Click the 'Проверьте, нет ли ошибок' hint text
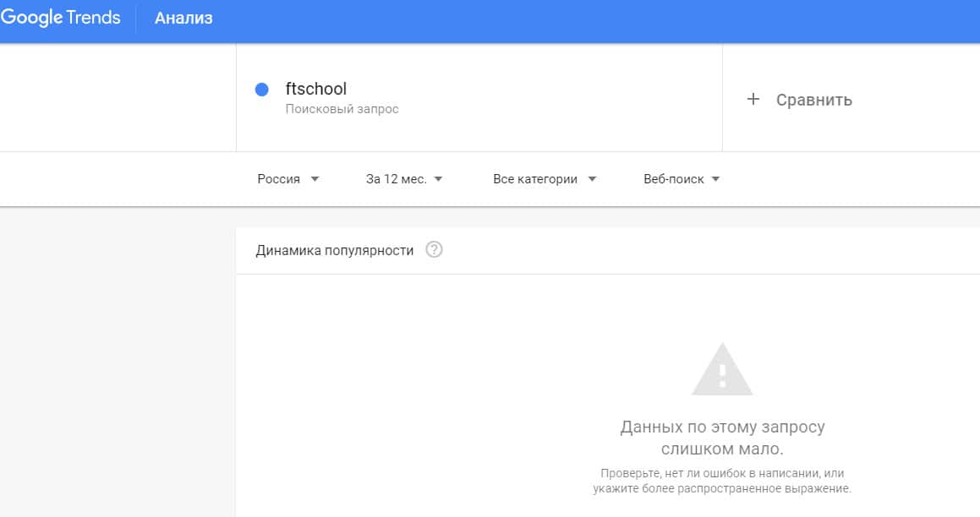The height and width of the screenshot is (517, 980). [722, 481]
